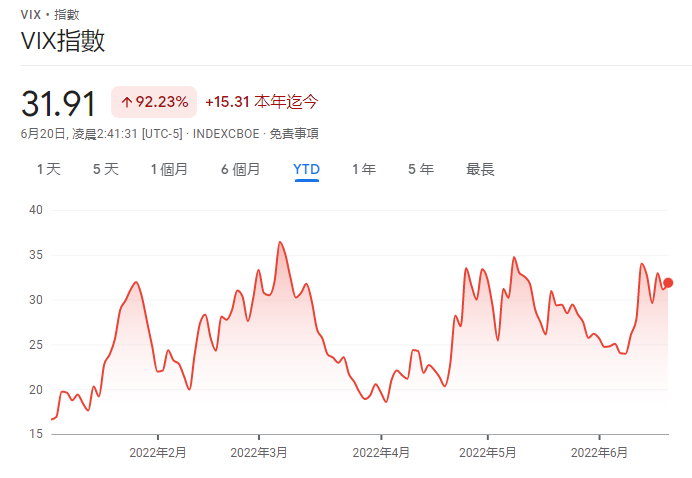Viewport: 692px width, 478px height.
Task: Show the 1個月 chart view
Action: tap(169, 169)
